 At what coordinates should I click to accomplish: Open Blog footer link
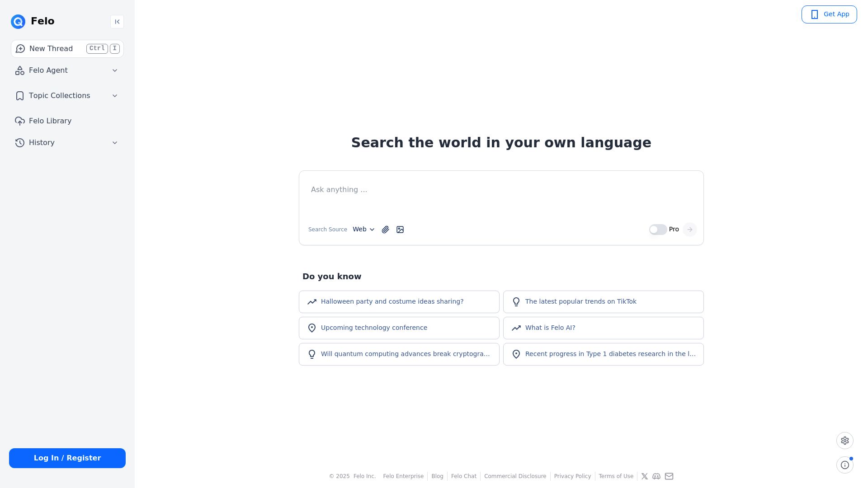tap(437, 476)
